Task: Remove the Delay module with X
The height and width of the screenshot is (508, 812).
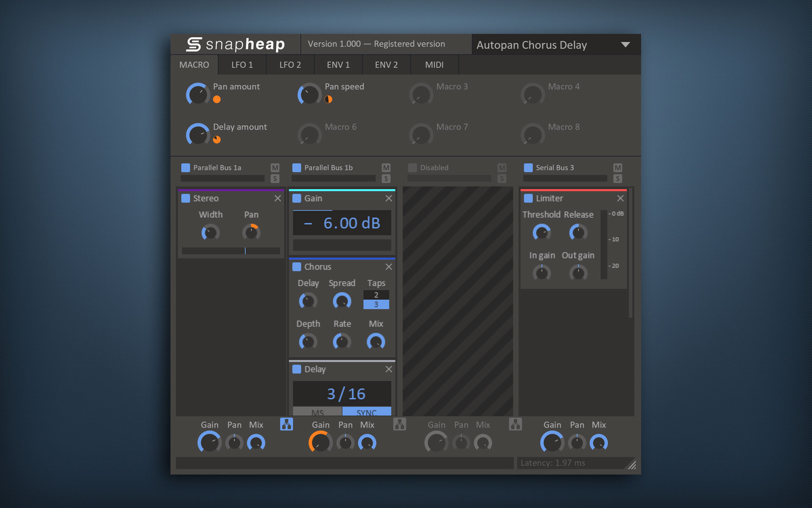Action: [x=389, y=369]
